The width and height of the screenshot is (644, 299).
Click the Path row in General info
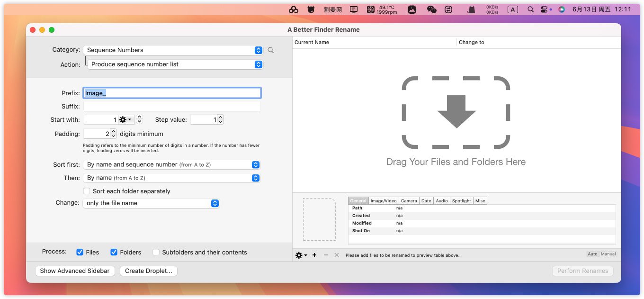point(482,208)
